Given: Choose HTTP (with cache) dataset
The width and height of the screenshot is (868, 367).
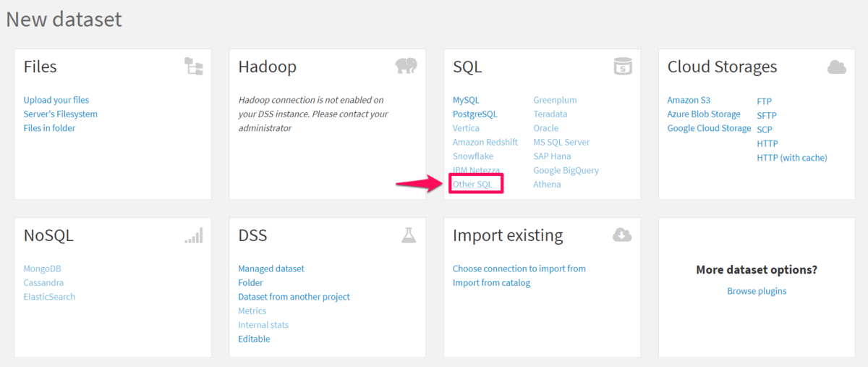Looking at the screenshot, I should click(792, 157).
